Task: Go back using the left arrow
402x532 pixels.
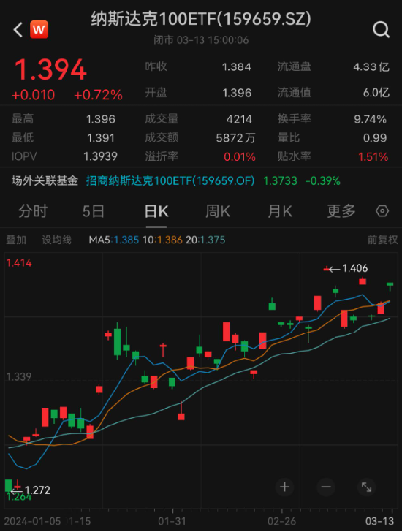Action: 18,30
